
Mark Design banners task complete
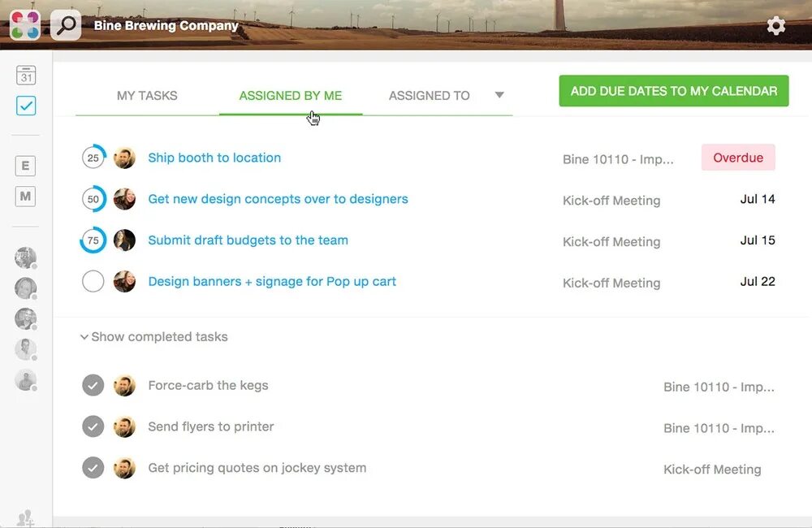(x=93, y=282)
